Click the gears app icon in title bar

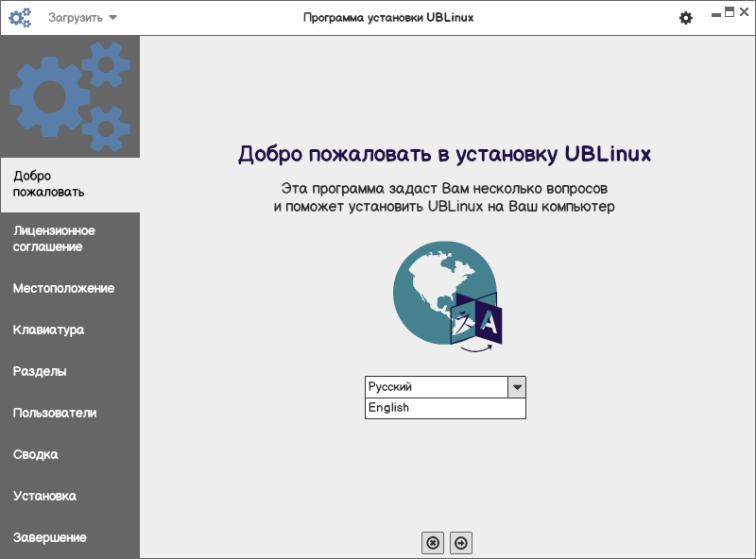[20, 18]
